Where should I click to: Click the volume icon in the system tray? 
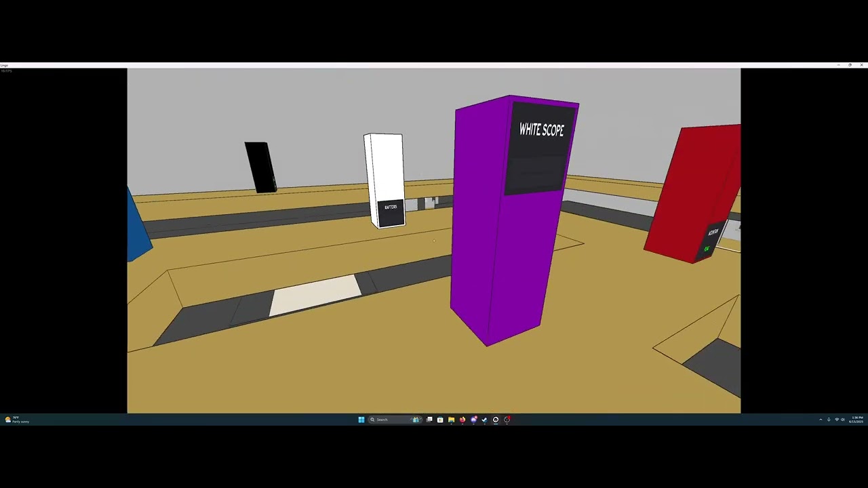[843, 420]
